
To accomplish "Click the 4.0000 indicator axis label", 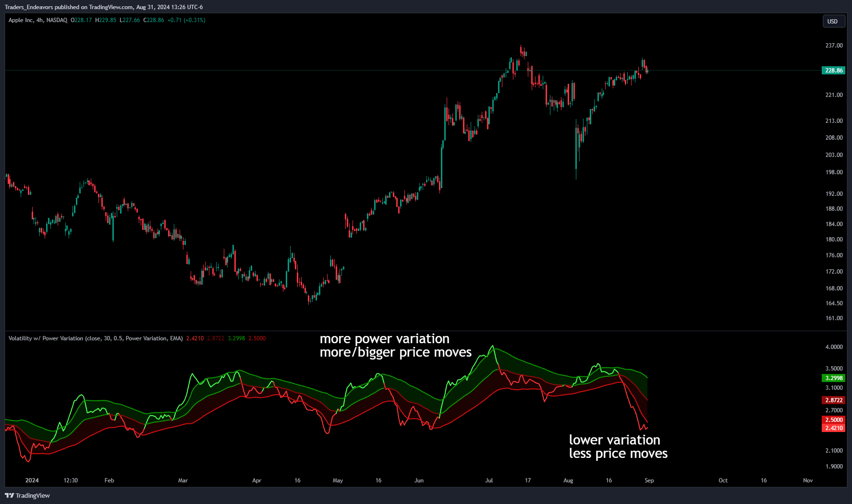I will pos(834,347).
